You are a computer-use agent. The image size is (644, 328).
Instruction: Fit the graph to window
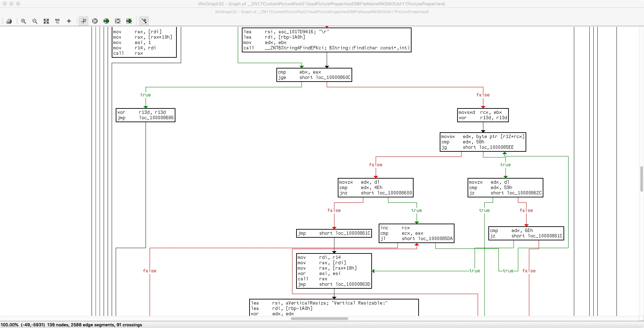pyautogui.click(x=46, y=21)
